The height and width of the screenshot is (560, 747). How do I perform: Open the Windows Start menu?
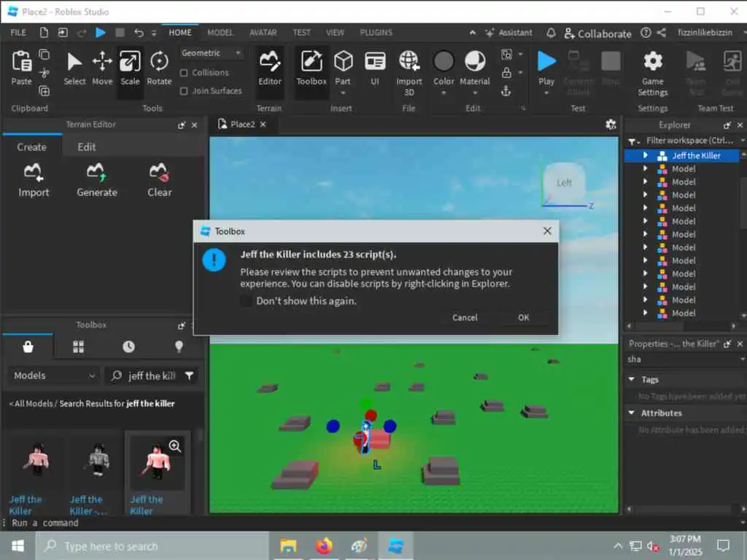18,545
